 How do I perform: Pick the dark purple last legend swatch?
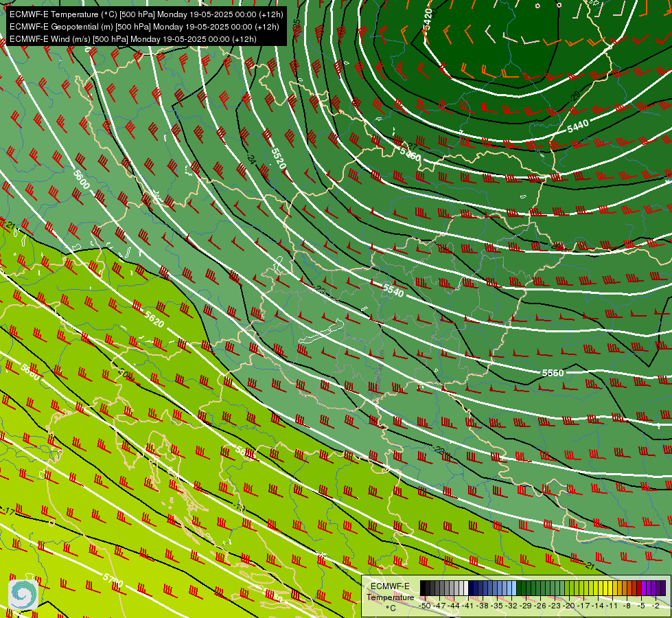click(663, 588)
